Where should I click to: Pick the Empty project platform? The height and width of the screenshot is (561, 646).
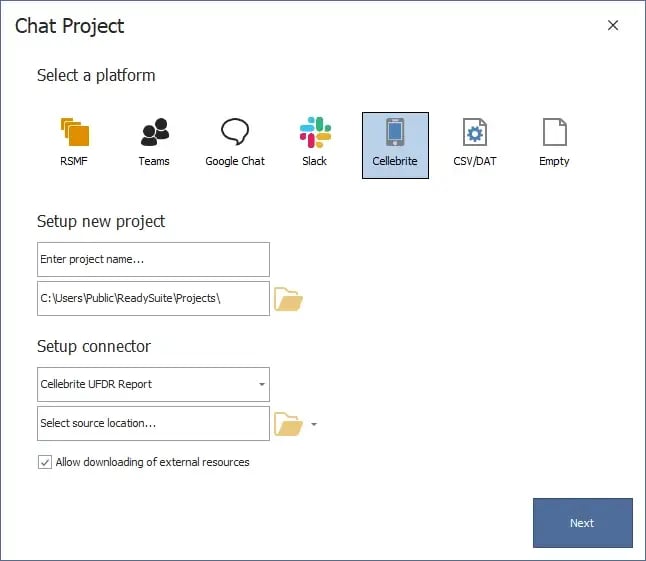pyautogui.click(x=555, y=143)
